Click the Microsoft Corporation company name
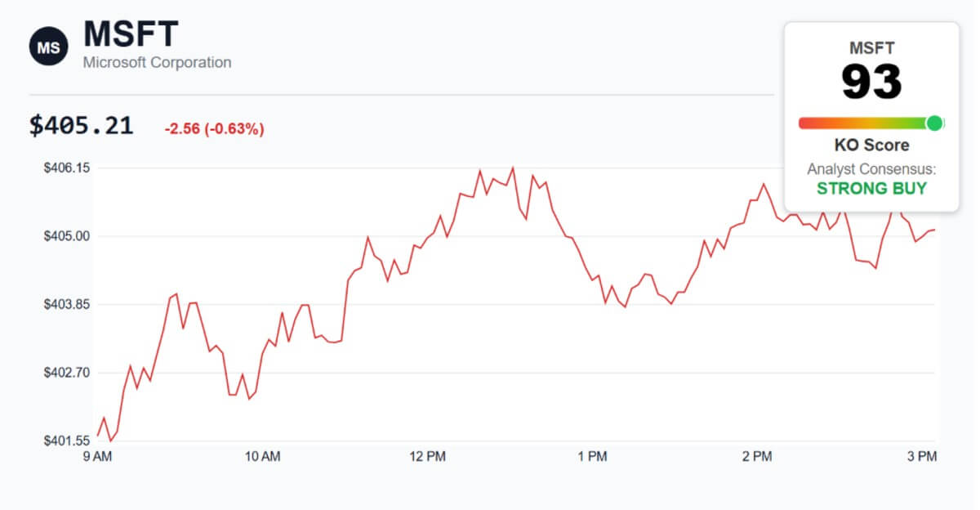 [157, 63]
